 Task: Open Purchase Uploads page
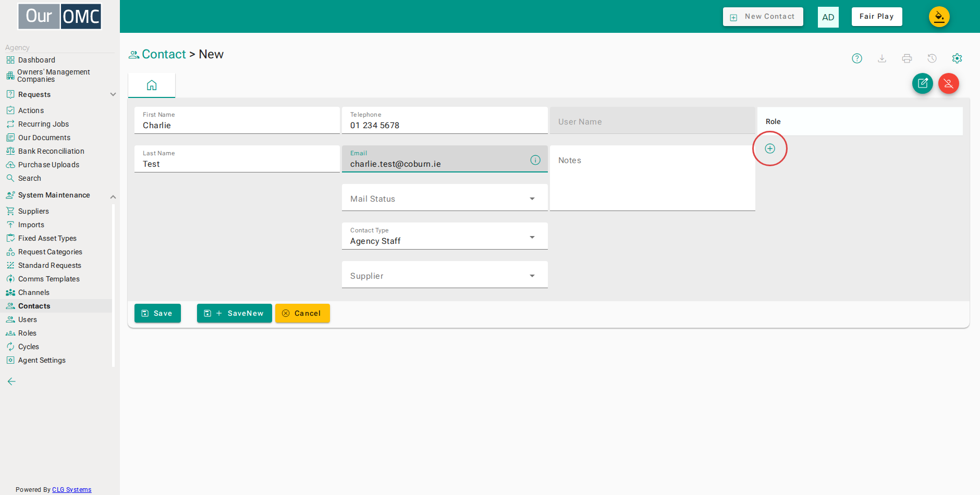pos(48,165)
